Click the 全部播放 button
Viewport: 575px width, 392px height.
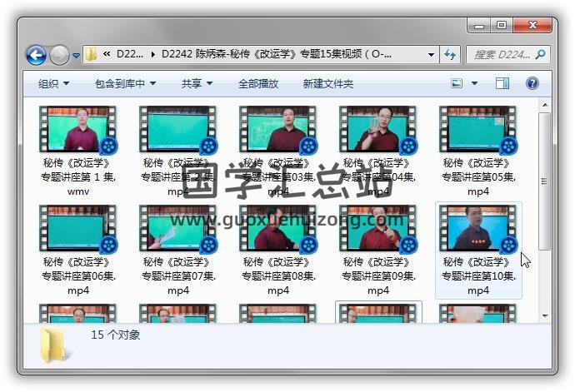coord(258,84)
